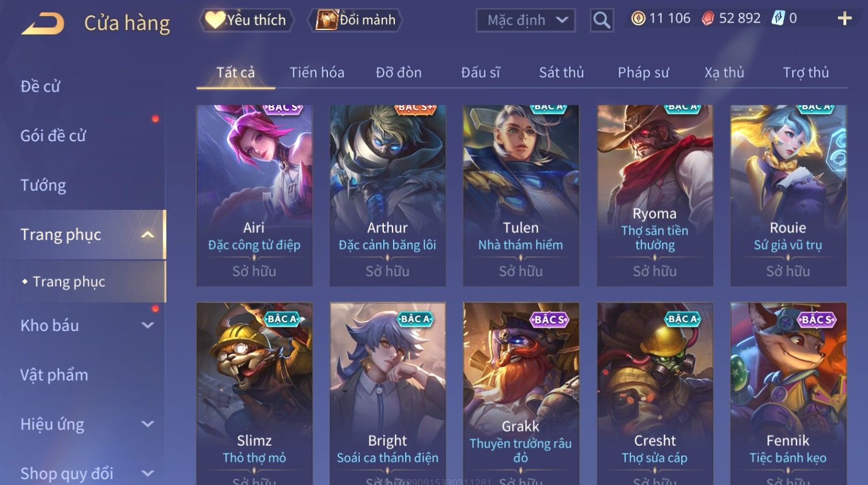Tap the red ruby currency icon
Image resolution: width=868 pixels, height=485 pixels.
(708, 18)
